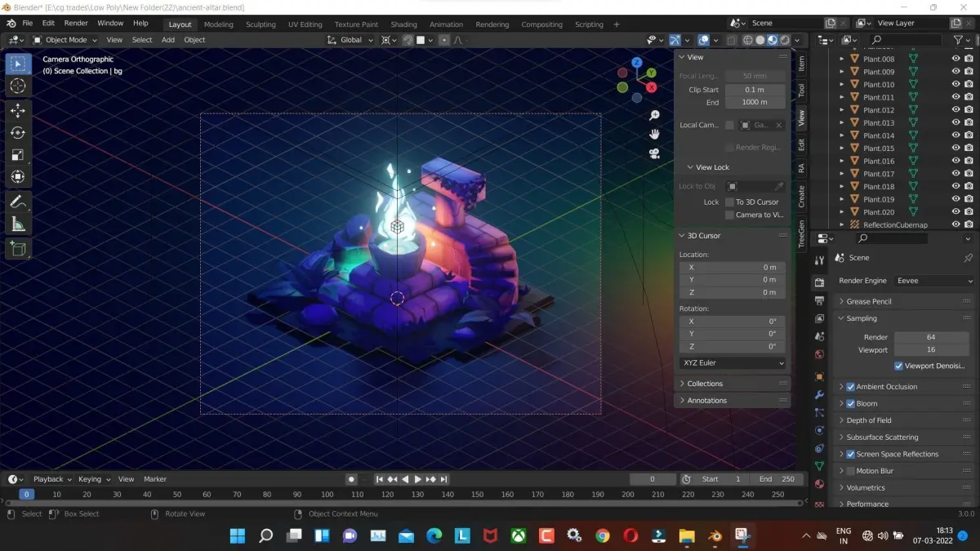Switch to rendered viewport shading
The width and height of the screenshot is (980, 551).
[785, 40]
